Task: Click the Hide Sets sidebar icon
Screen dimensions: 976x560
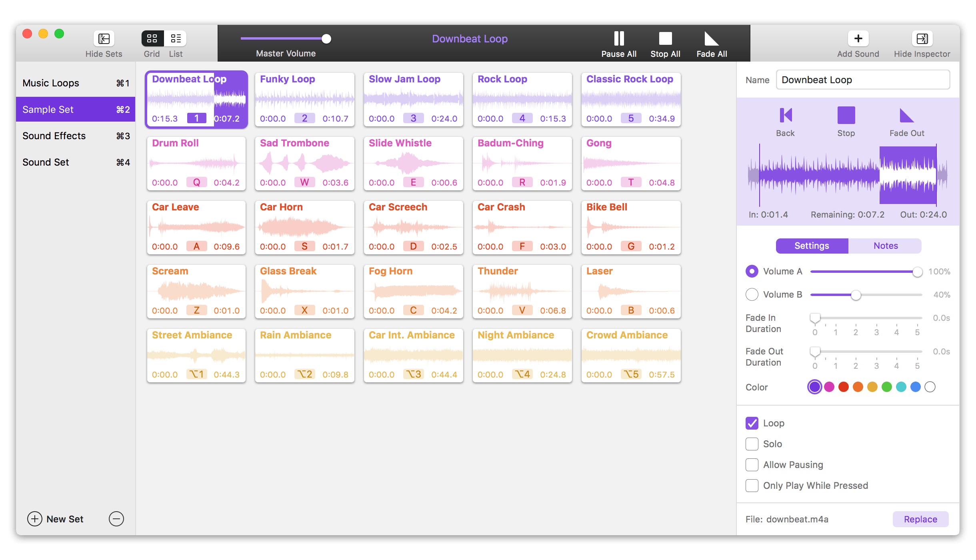Action: coord(104,39)
